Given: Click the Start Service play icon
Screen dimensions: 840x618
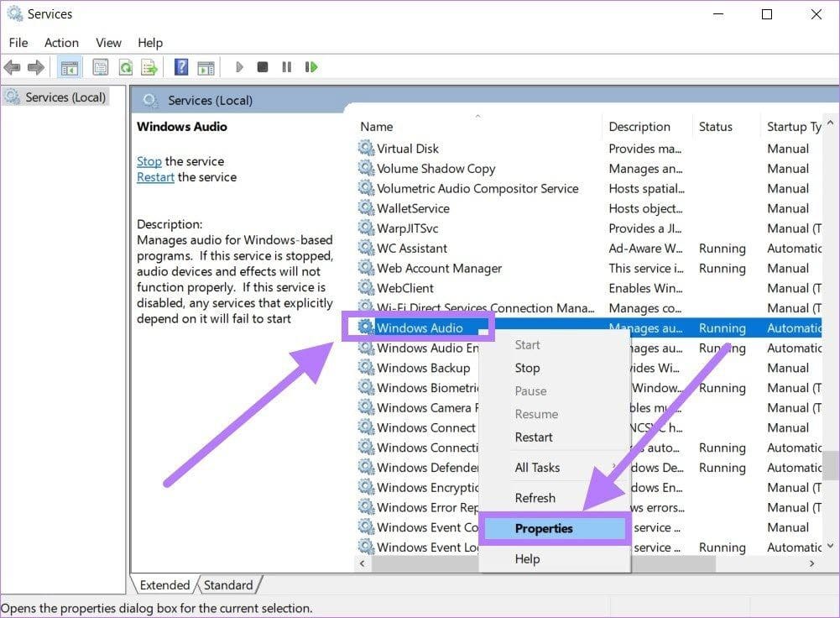Looking at the screenshot, I should [239, 67].
